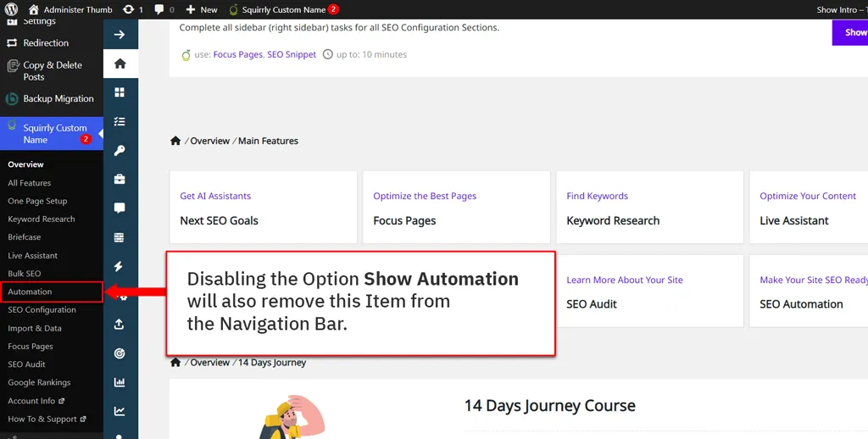Open the chat bubble Live Assistant icon

point(120,208)
